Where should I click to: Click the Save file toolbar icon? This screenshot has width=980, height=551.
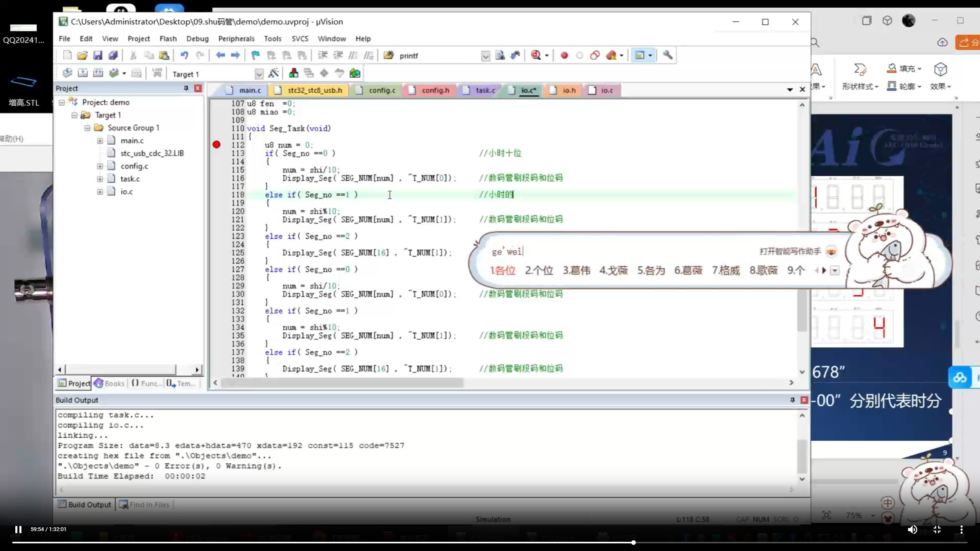click(98, 55)
